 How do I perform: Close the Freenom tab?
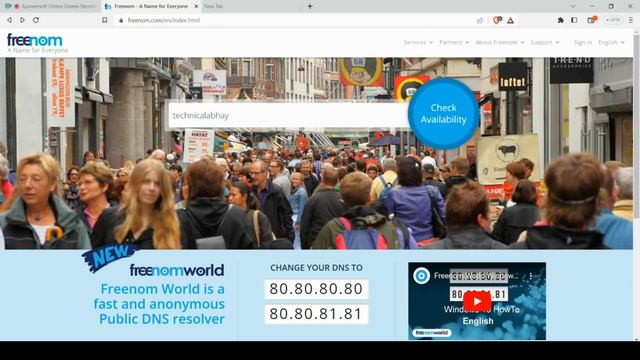tap(196, 6)
